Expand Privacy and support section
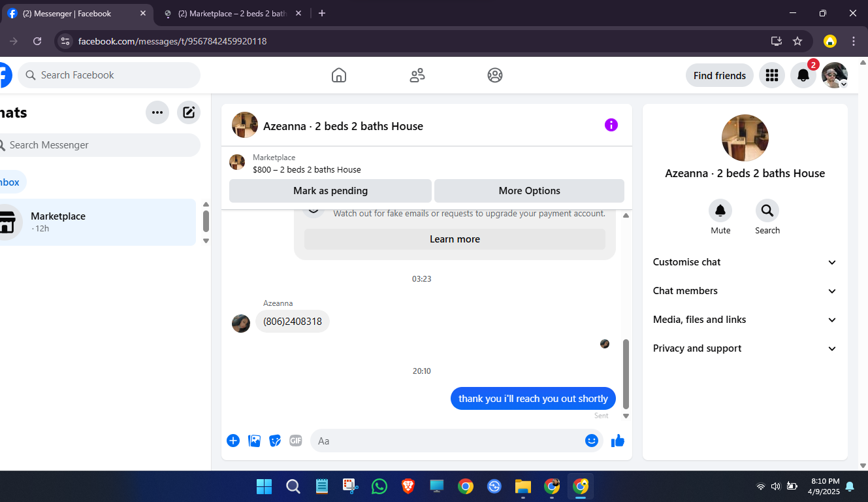868x502 pixels. (x=745, y=348)
